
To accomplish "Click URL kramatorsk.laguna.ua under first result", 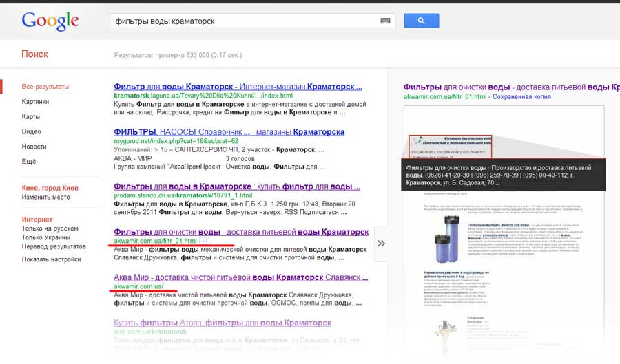I will (203, 96).
